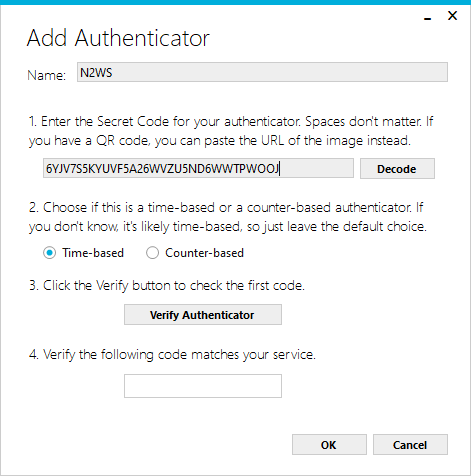Viewport: 471px width, 476px height.
Task: Confirm the dialog with OK
Action: tap(329, 445)
